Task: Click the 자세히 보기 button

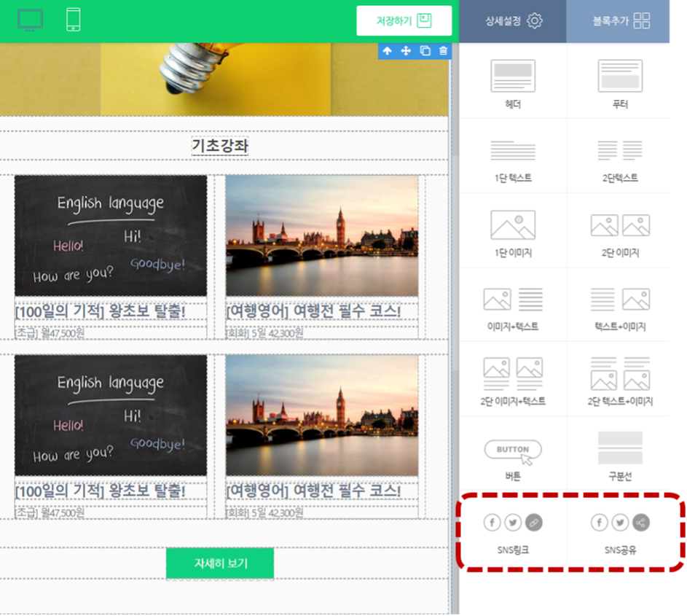Action: [x=220, y=564]
